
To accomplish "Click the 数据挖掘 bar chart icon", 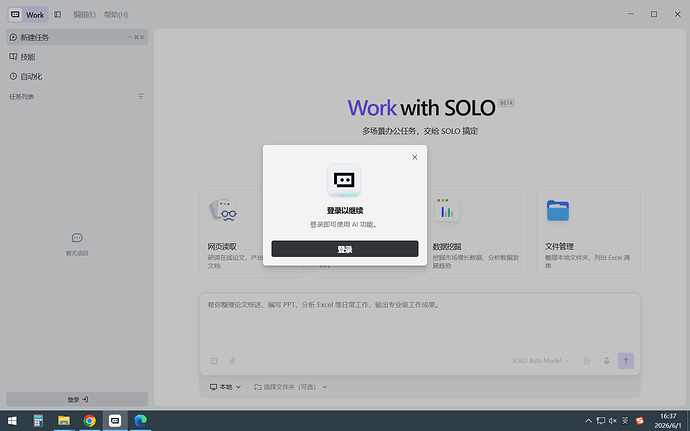I will pos(447,209).
